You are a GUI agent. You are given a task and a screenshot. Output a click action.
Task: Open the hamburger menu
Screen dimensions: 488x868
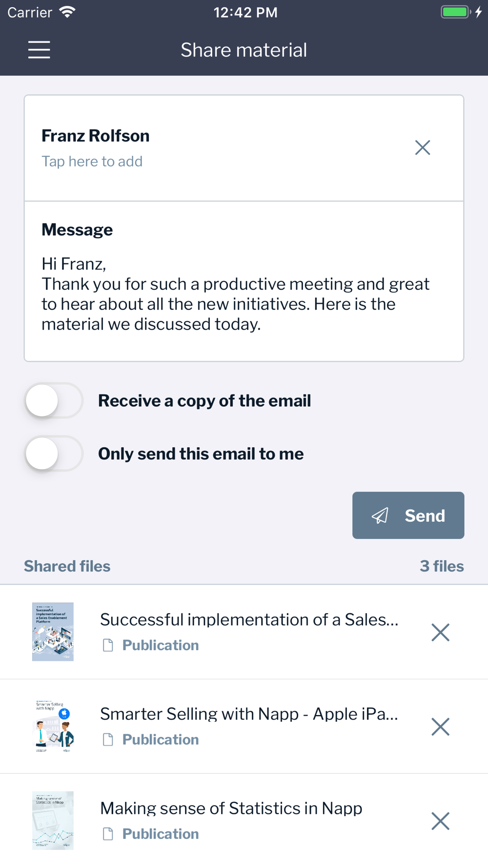tap(39, 50)
